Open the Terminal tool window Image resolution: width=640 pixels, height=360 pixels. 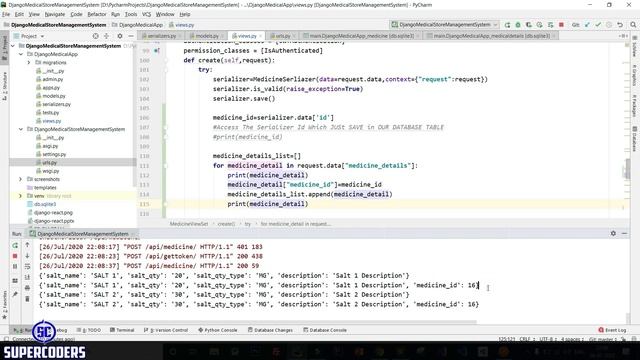pyautogui.click(x=122, y=330)
